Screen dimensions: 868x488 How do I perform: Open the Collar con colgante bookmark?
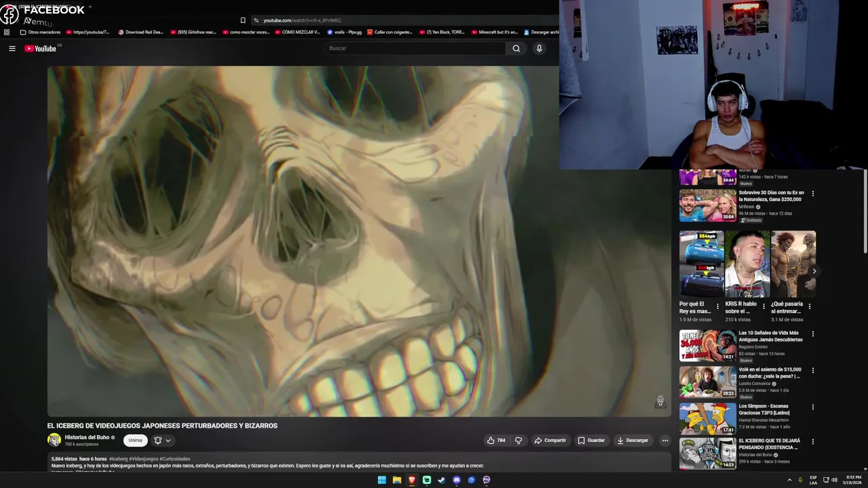point(390,32)
